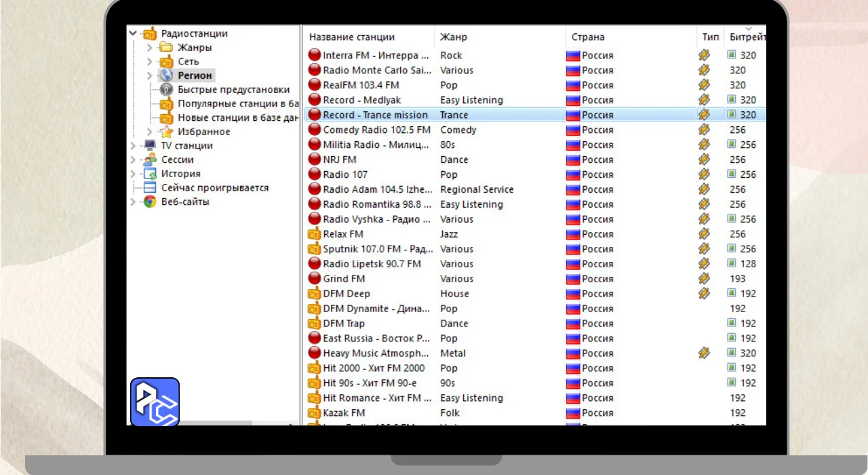Select the Record - Trance mission station
This screenshot has height=475, width=868.
535,115
